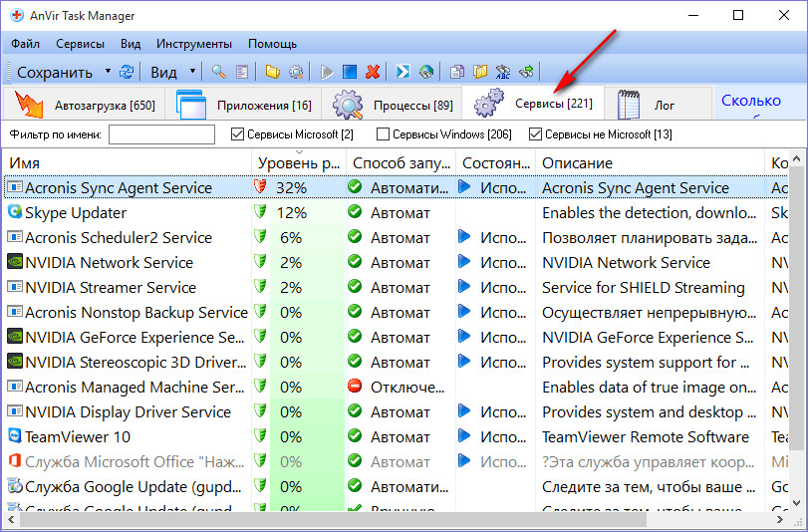
Task: Delete the service with the red X icon
Action: pyautogui.click(x=373, y=72)
